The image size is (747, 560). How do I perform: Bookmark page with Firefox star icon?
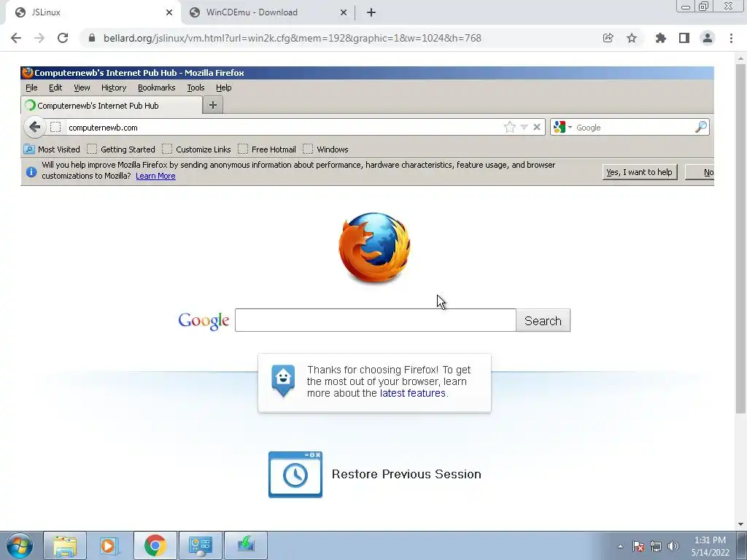509,127
